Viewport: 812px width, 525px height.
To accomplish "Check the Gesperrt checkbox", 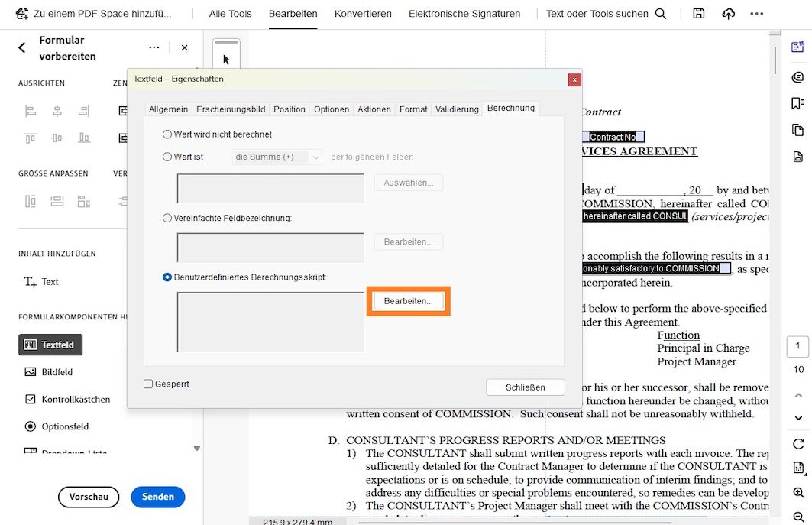I will 148,383.
